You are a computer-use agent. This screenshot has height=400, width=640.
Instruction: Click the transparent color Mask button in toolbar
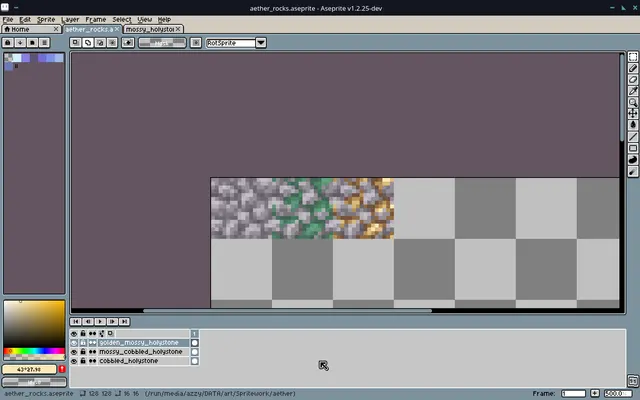pyautogui.click(x=162, y=42)
